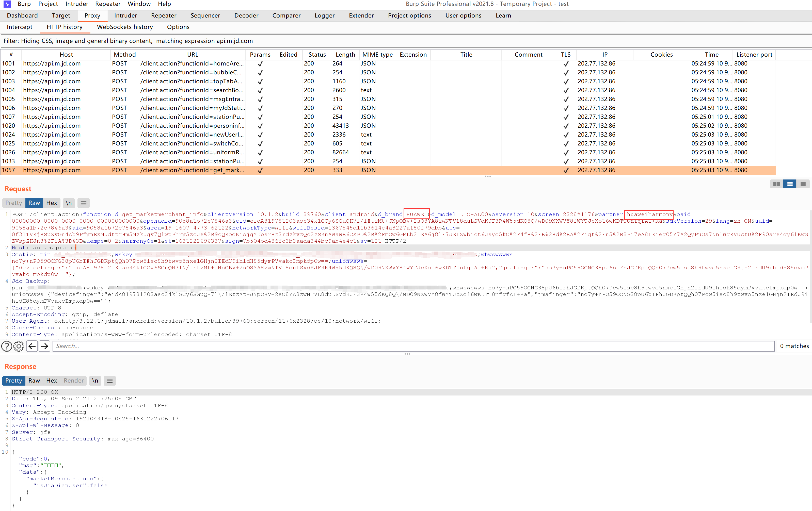Switch Response view to Render
This screenshot has height=511, width=812.
point(73,381)
